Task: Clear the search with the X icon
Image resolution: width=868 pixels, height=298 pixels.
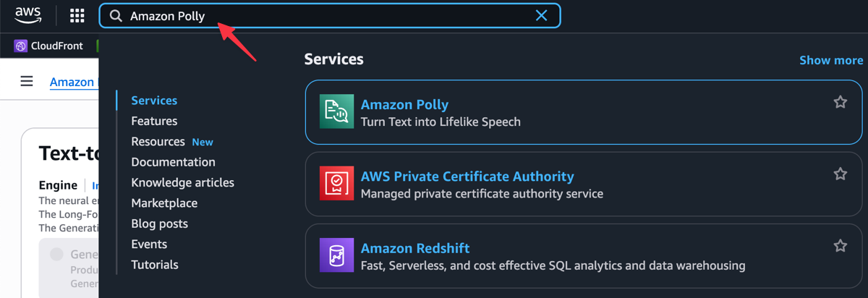Action: click(x=541, y=16)
